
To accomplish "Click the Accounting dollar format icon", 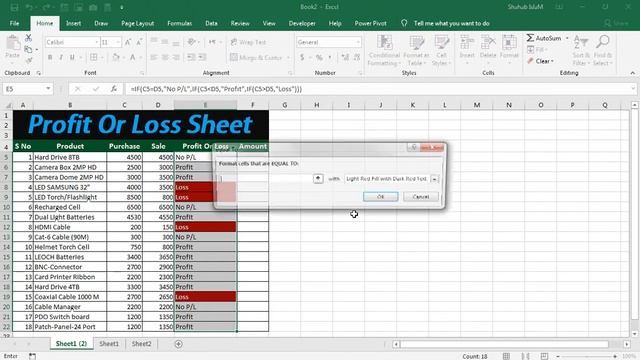I will click(x=302, y=57).
